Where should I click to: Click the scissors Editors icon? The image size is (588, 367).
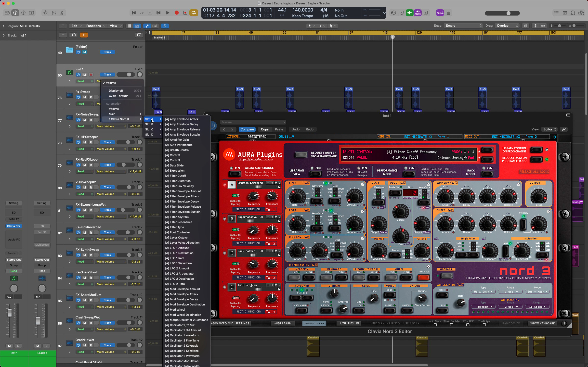[x=62, y=13]
